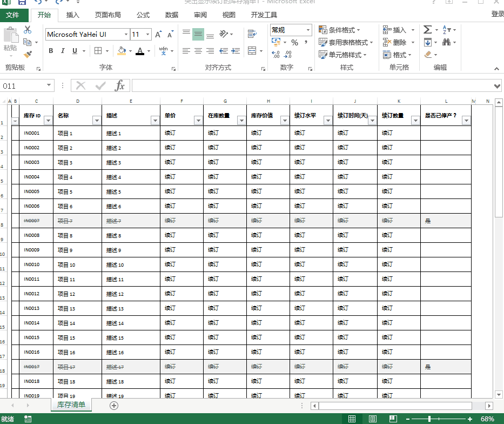Click the Increase Decimal icon
This screenshot has width=504, height=424.
[x=275, y=55]
